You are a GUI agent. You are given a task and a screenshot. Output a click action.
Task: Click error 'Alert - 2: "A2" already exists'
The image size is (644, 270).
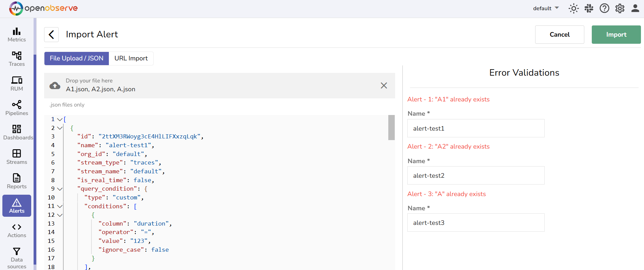pyautogui.click(x=448, y=147)
